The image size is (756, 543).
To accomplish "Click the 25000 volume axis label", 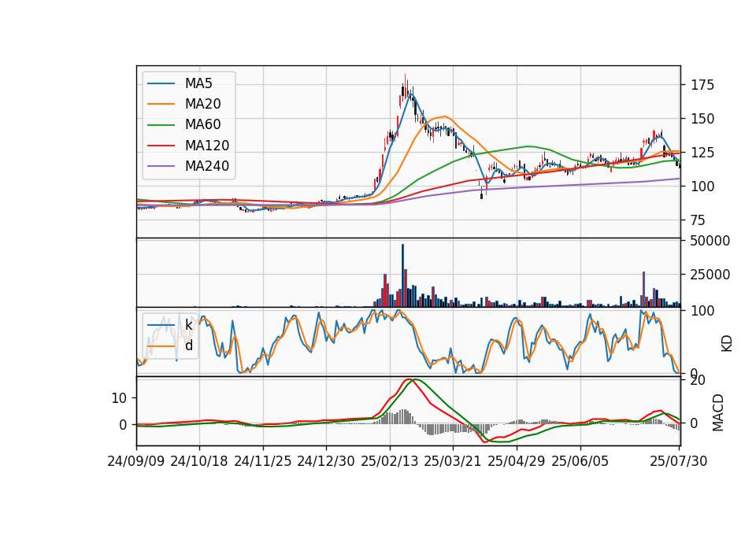I will 710,275.
